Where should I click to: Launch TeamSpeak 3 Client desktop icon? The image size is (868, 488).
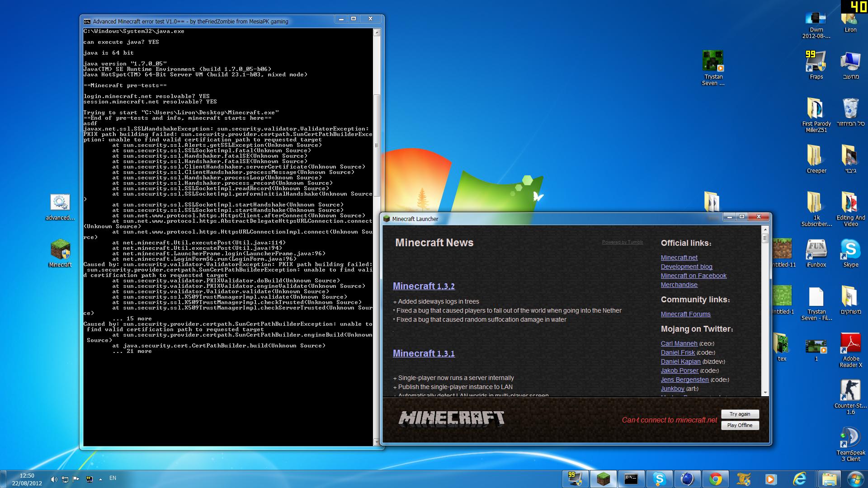coord(850,438)
